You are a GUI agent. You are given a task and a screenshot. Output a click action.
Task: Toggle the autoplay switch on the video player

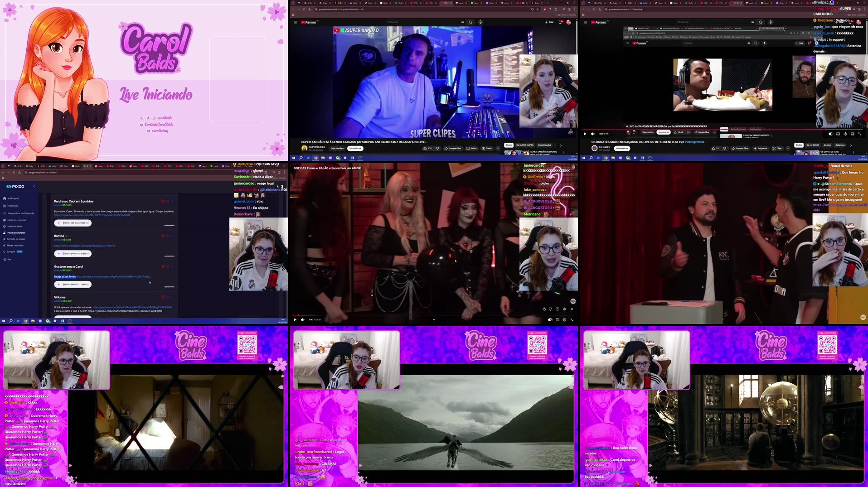[x=550, y=319]
